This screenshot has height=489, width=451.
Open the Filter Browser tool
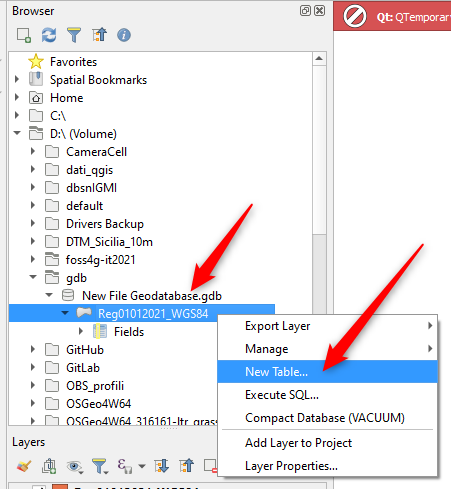point(74,35)
